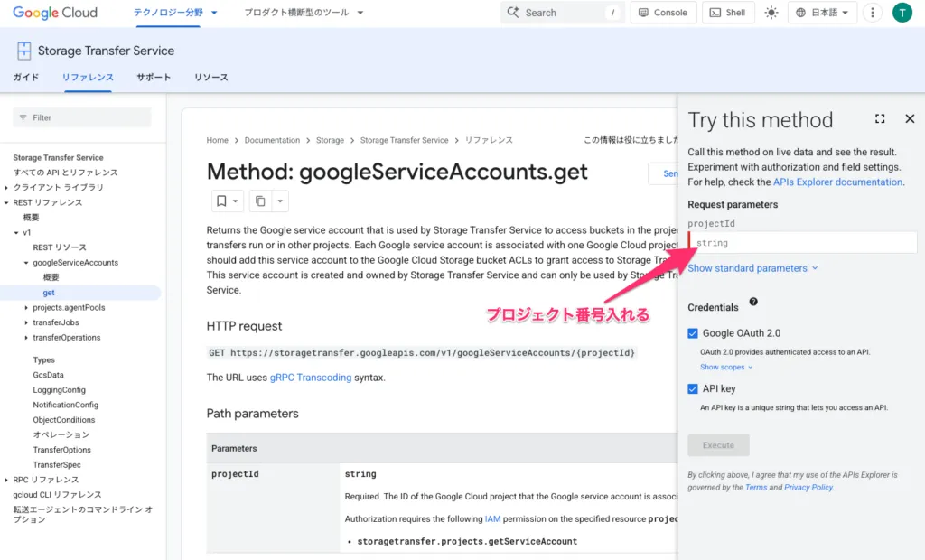Switch to the リソース tab
The height and width of the screenshot is (560, 925).
[x=211, y=78]
